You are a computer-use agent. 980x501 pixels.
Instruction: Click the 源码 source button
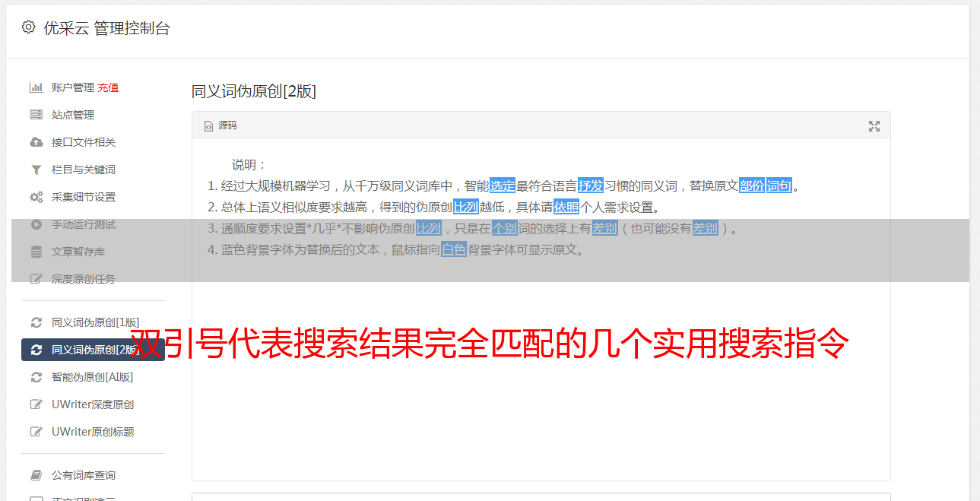220,126
